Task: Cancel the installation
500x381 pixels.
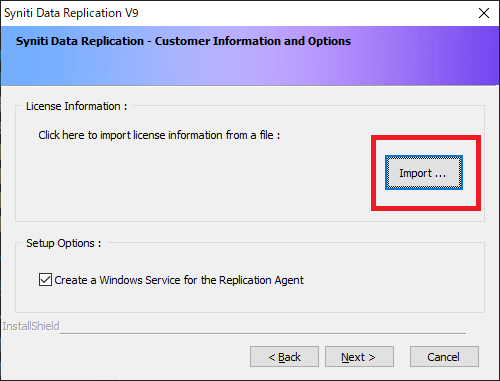Action: click(x=444, y=357)
